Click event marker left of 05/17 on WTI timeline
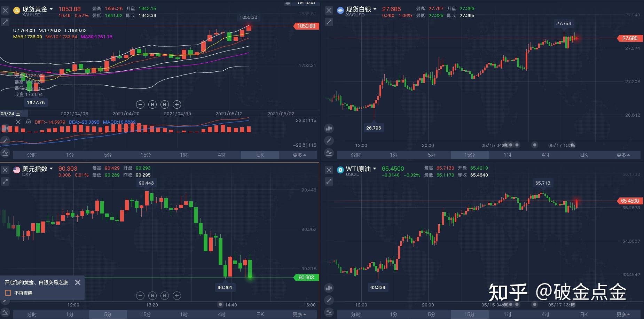This screenshot has width=644, height=319. click(x=535, y=304)
